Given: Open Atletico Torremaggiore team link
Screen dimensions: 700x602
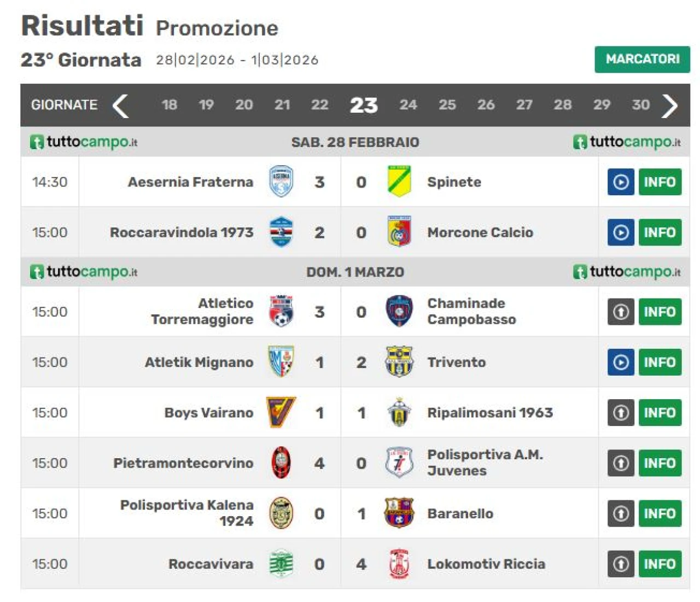Looking at the screenshot, I should click(x=202, y=311).
